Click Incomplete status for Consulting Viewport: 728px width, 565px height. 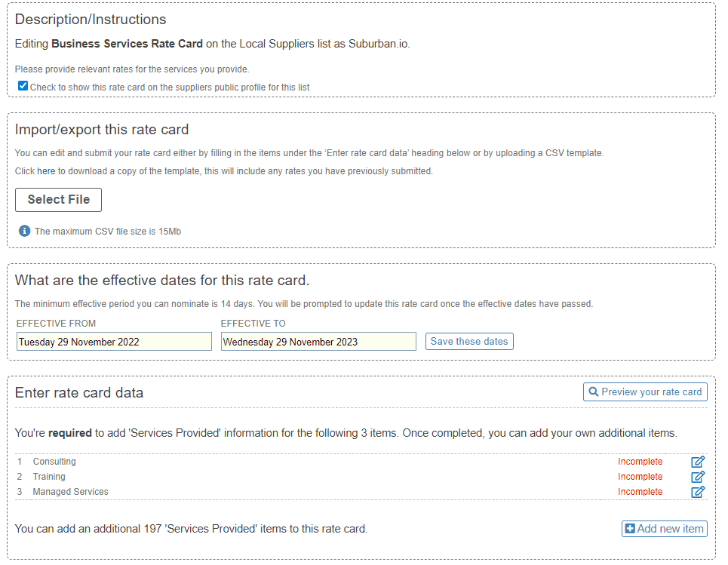pyautogui.click(x=640, y=462)
